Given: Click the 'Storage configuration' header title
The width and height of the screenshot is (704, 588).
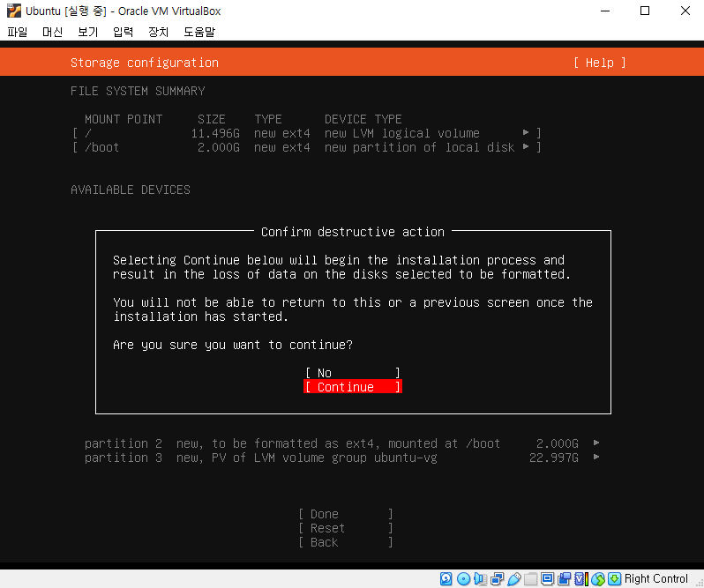Looking at the screenshot, I should pyautogui.click(x=145, y=63).
